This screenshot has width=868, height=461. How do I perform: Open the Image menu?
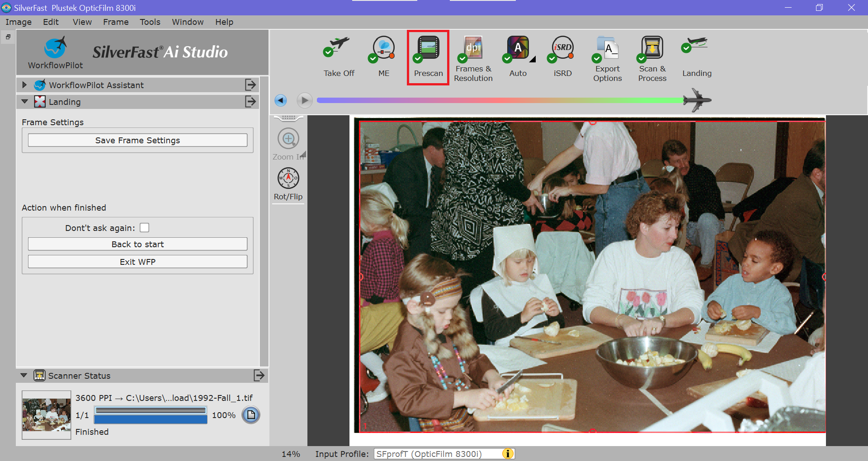point(19,22)
